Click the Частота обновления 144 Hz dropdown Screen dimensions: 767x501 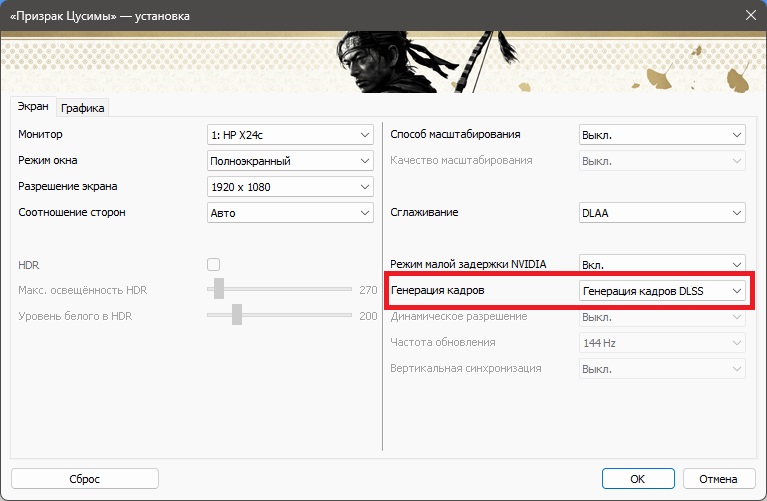point(662,343)
